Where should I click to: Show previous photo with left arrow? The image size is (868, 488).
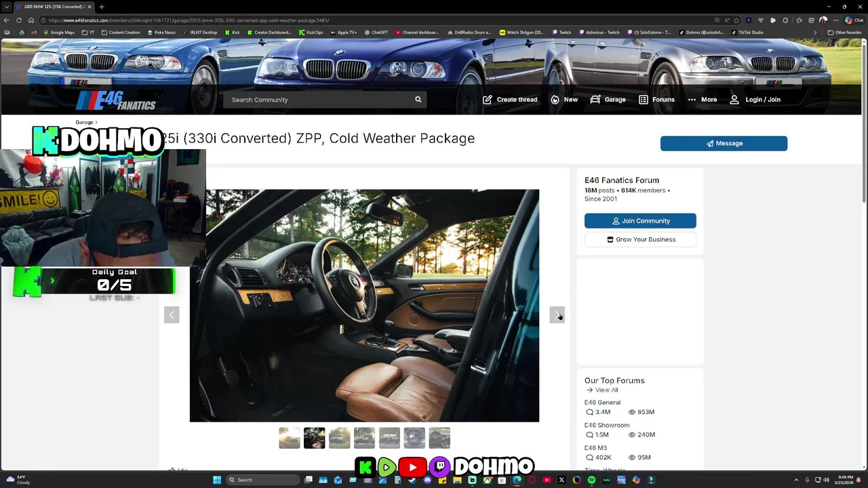pyautogui.click(x=172, y=314)
